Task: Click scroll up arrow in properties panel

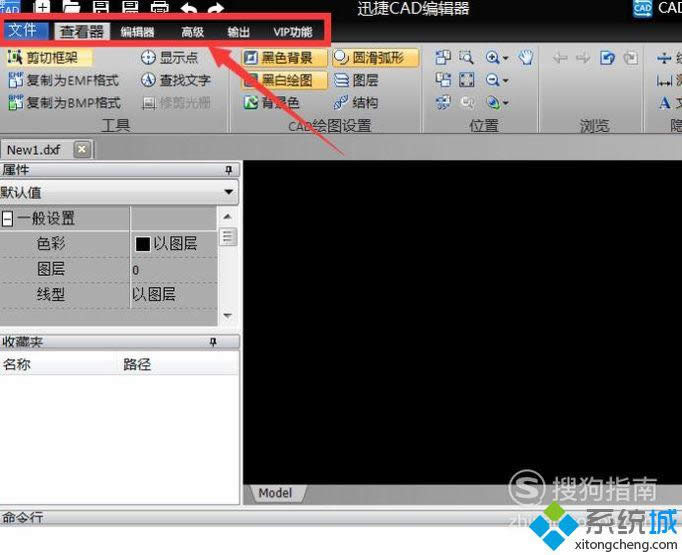Action: click(227, 216)
